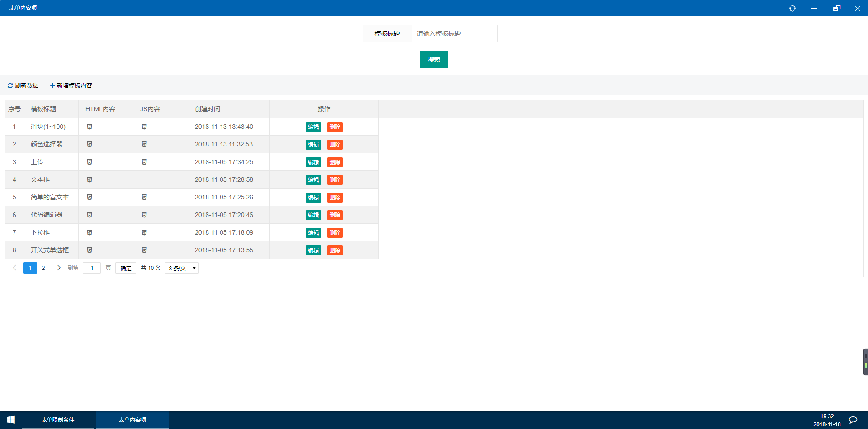Open JS content icon for 简单的富文本 row

(144, 197)
